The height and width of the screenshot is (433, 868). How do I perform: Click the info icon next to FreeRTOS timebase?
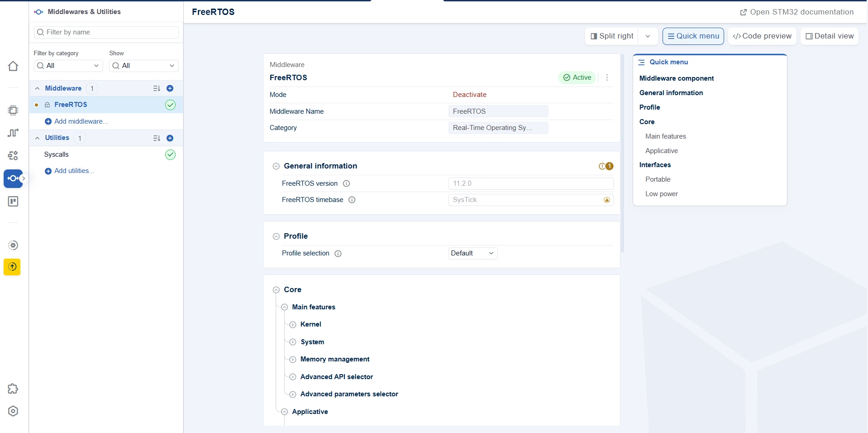(x=352, y=200)
